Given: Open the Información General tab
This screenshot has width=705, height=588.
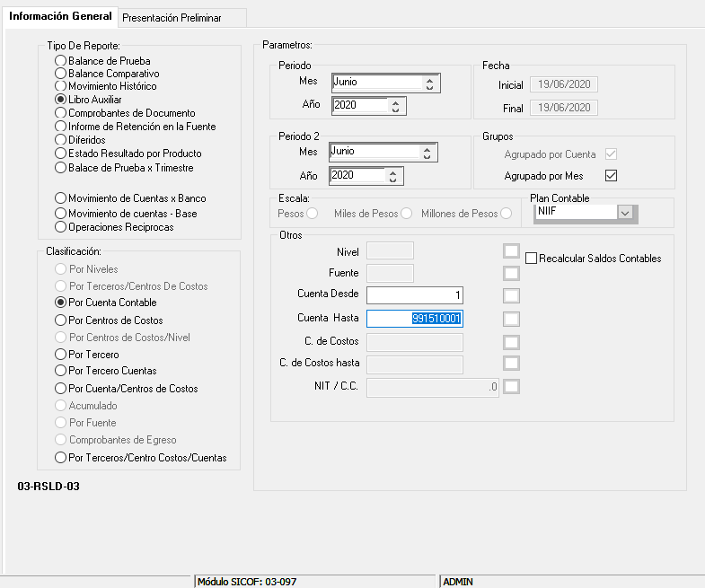Looking at the screenshot, I should click(x=60, y=16).
